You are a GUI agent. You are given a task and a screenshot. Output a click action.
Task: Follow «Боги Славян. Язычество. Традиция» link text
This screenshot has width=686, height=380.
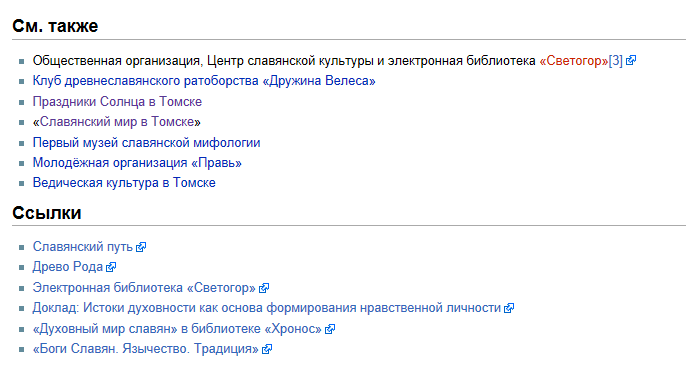pyautogui.click(x=146, y=349)
